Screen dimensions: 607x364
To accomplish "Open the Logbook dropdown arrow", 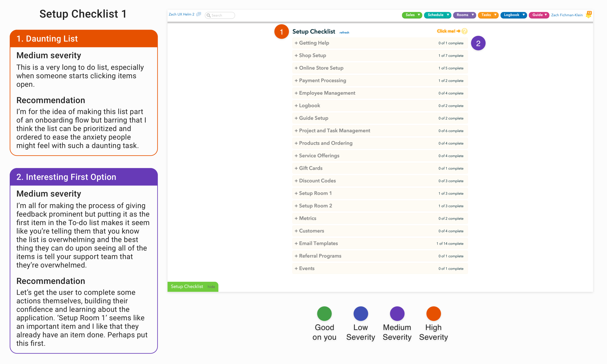I will [x=524, y=15].
